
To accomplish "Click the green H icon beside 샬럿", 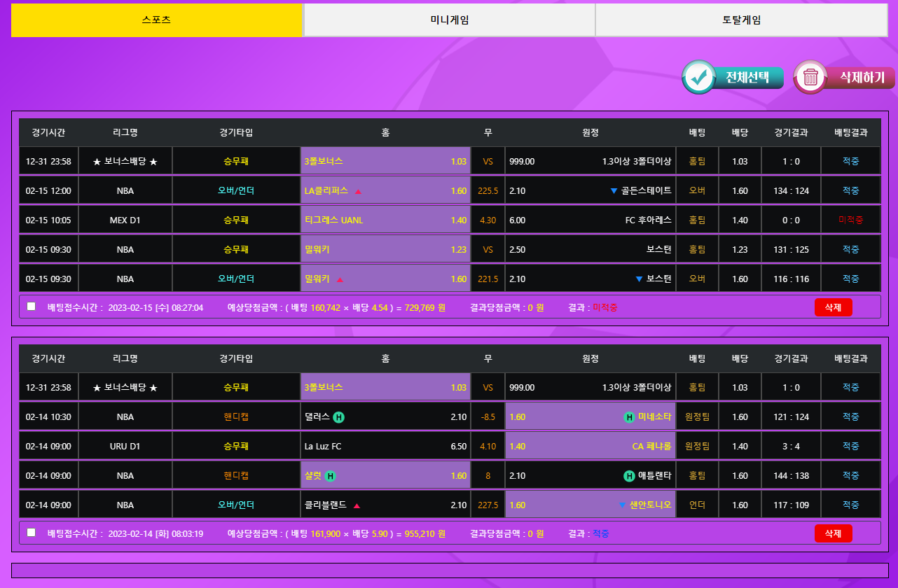I will 331,476.
